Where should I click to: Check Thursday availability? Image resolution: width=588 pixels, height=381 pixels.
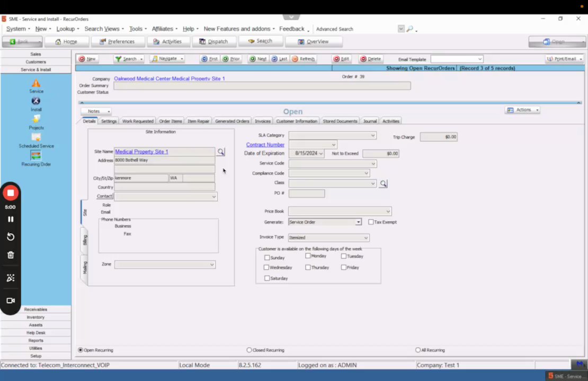pos(308,267)
